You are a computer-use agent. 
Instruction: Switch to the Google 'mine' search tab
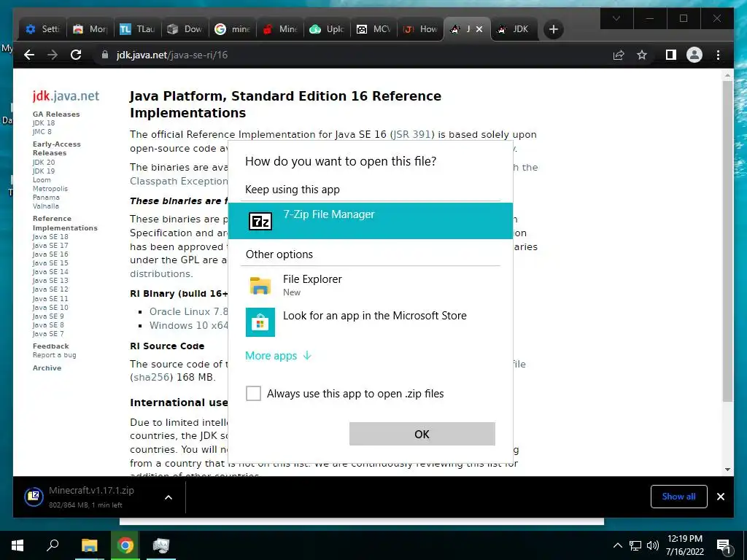[x=232, y=29]
